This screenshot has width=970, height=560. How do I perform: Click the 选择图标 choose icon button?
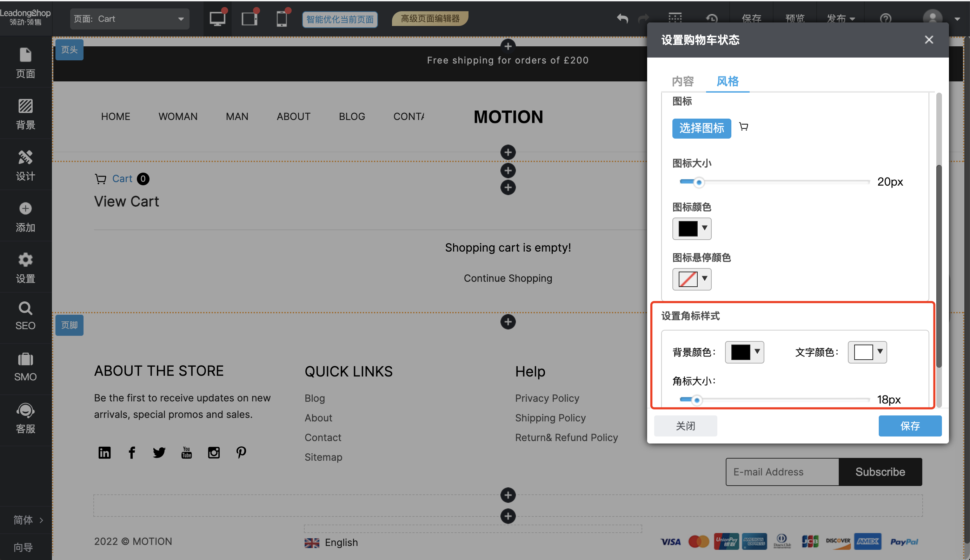(701, 128)
